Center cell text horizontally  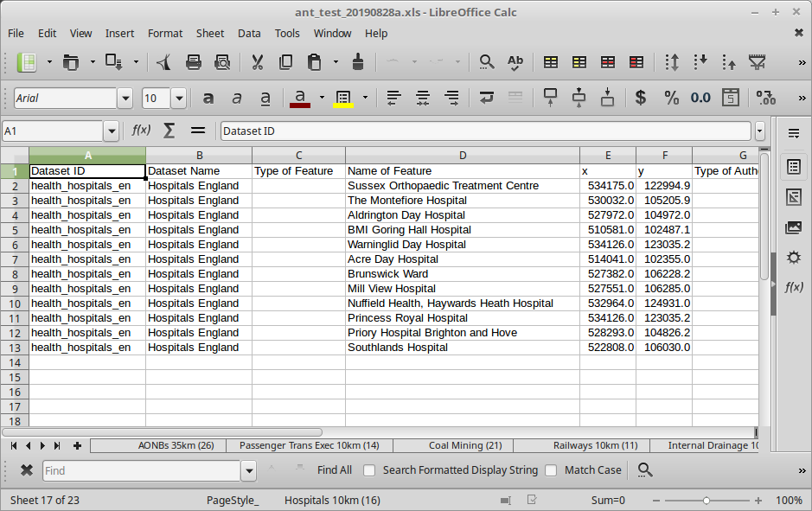(x=423, y=98)
